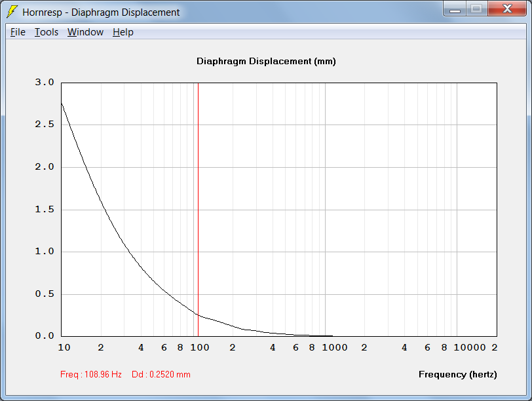This screenshot has height=401, width=532.
Task: Close the Diaphragm Displacement window
Action: [507, 9]
